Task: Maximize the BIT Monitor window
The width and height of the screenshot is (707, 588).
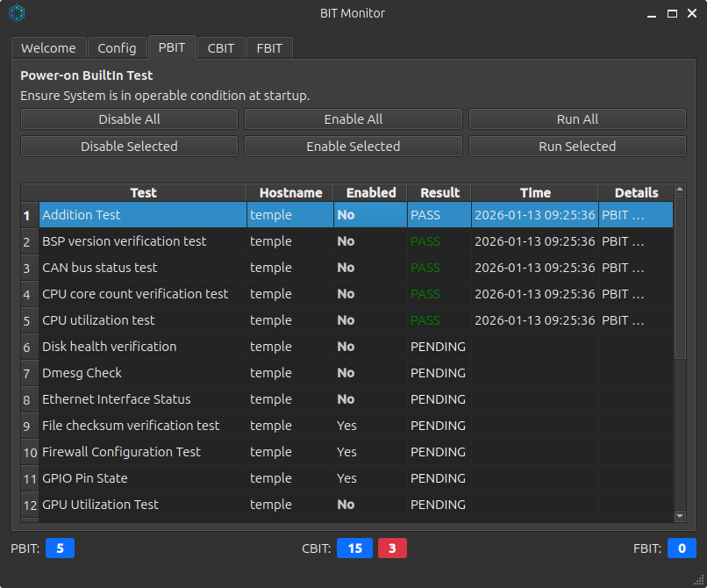Action: pos(672,13)
